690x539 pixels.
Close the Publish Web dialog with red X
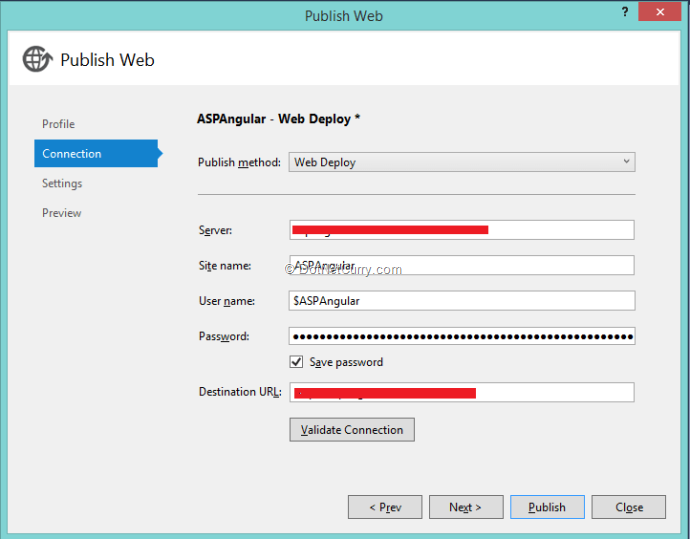(661, 13)
